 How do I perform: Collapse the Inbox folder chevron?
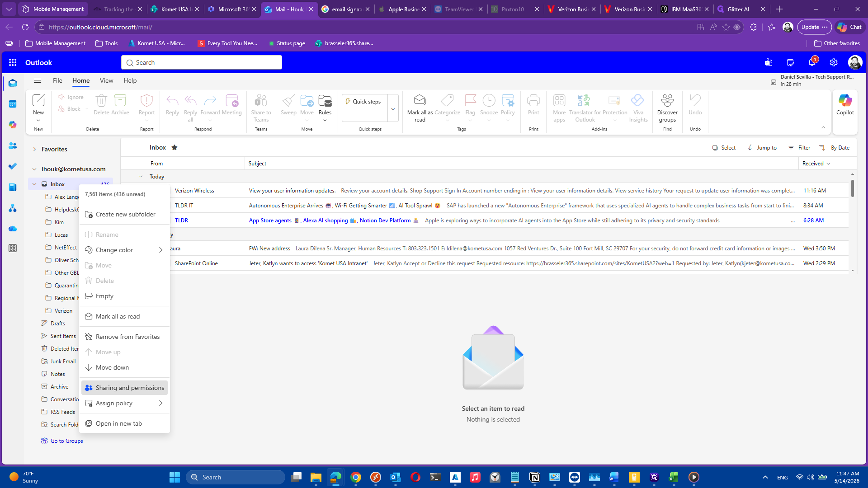pos(34,184)
